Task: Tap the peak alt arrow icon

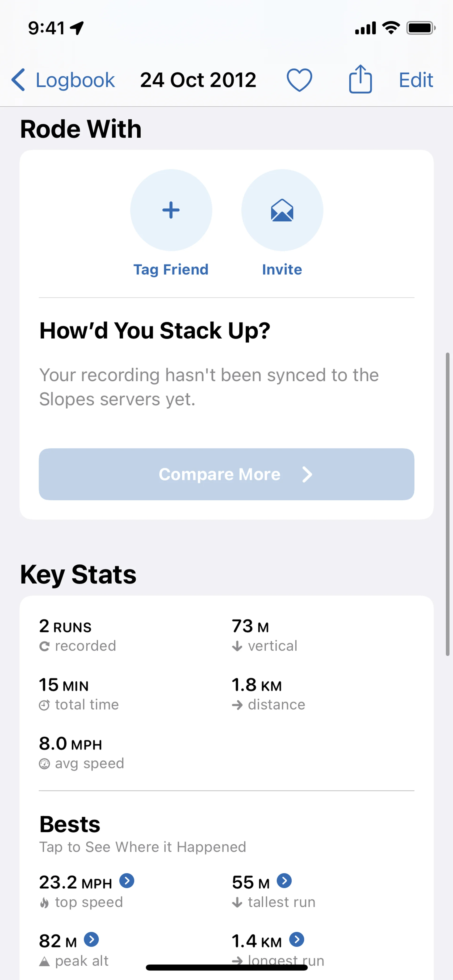Action: click(91, 939)
